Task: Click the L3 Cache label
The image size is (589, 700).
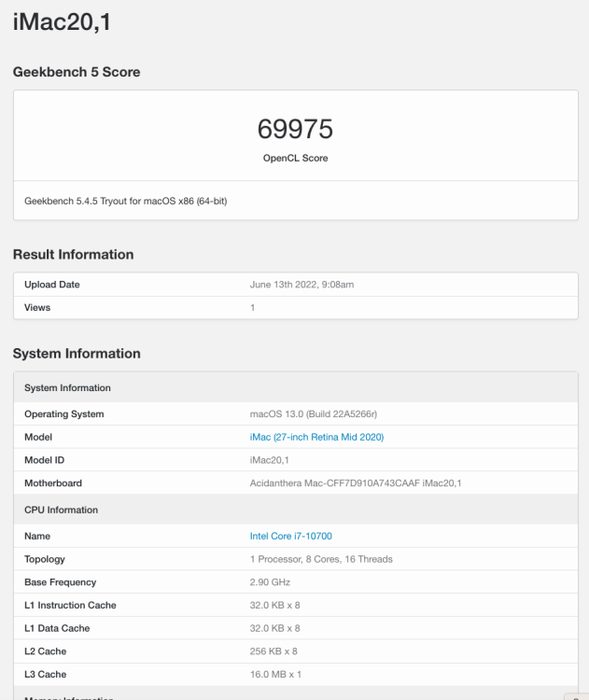Action: pos(45,674)
